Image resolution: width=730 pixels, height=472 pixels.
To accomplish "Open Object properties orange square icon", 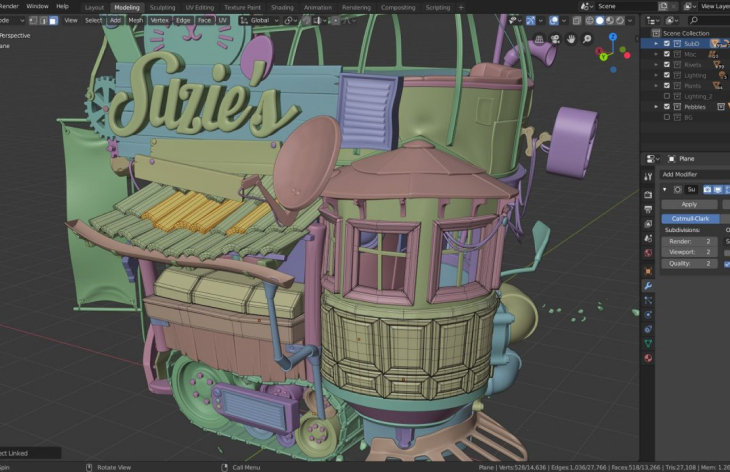I will tap(648, 271).
